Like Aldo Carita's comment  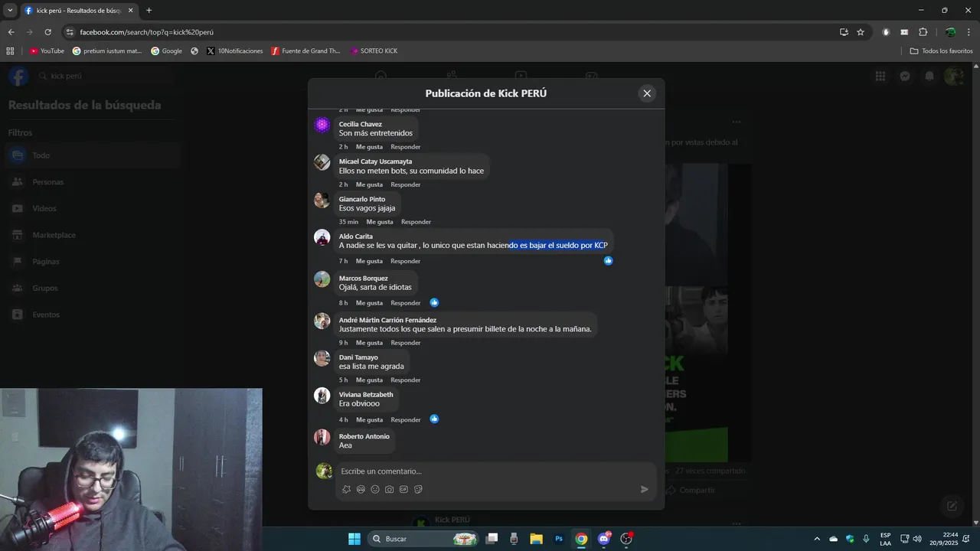pos(369,261)
